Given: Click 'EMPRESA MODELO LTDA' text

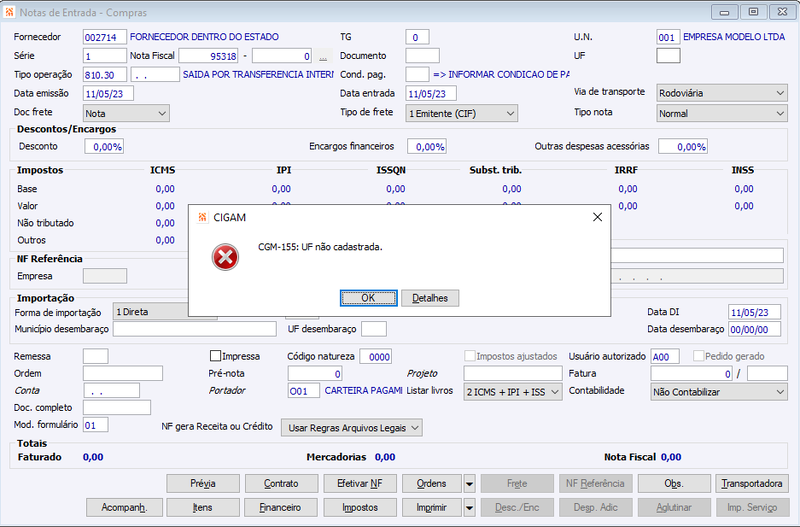Looking at the screenshot, I should 734,37.
